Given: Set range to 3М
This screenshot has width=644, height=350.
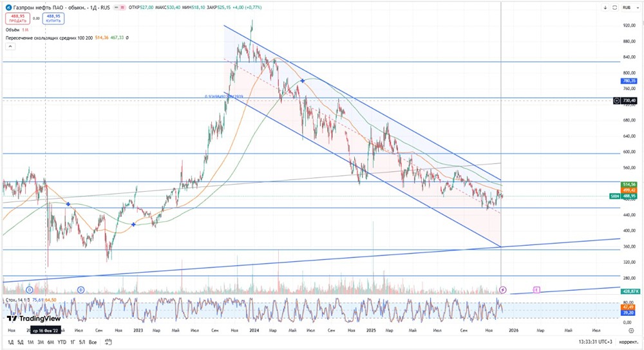Looking at the screenshot, I should pyautogui.click(x=41, y=342).
